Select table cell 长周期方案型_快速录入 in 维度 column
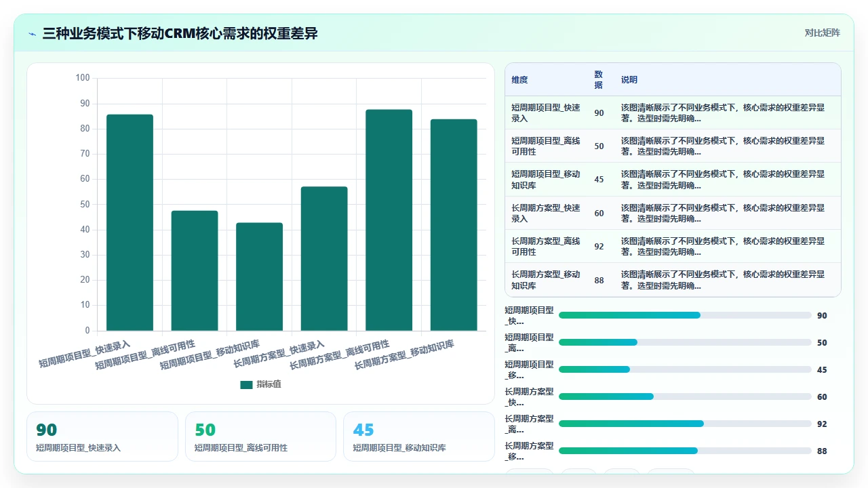This screenshot has width=868, height=488. click(x=546, y=213)
